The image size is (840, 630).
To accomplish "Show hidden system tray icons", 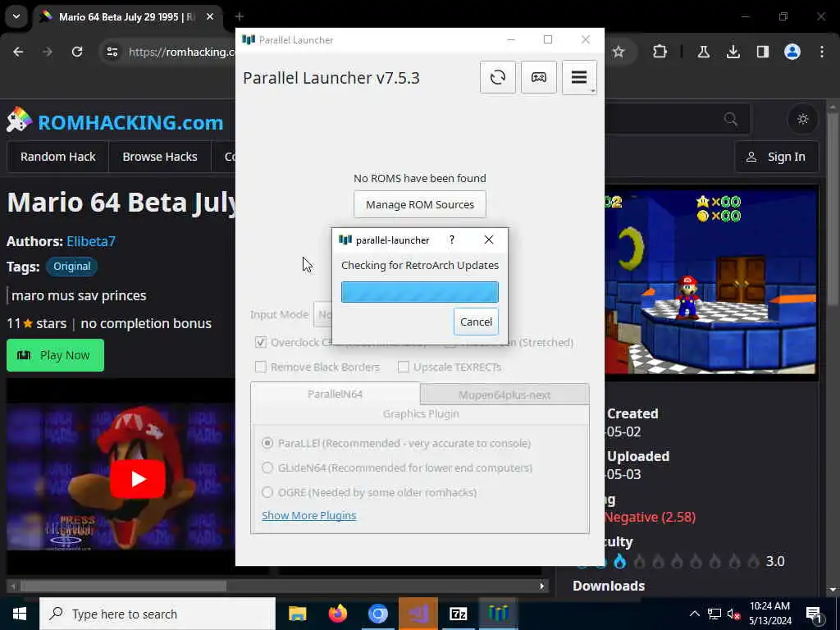I will point(694,614).
